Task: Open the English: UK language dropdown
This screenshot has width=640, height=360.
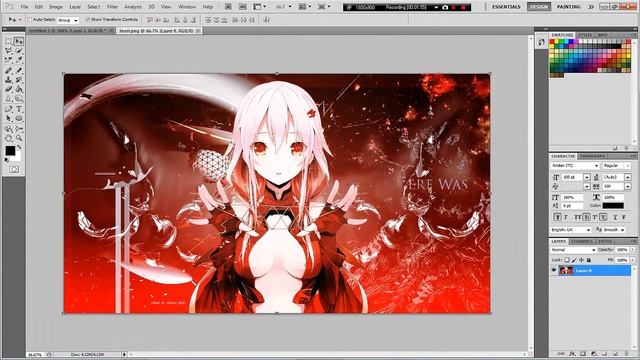Action: coord(571,230)
